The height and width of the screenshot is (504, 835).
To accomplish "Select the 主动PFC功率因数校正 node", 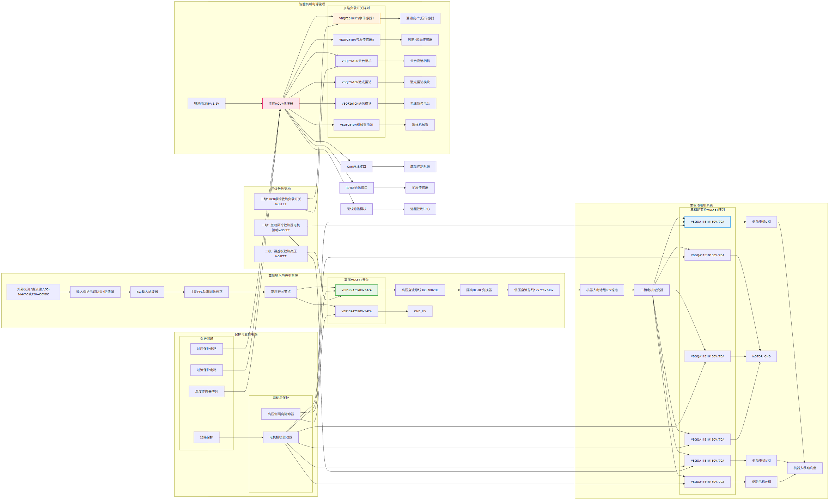I will [207, 292].
